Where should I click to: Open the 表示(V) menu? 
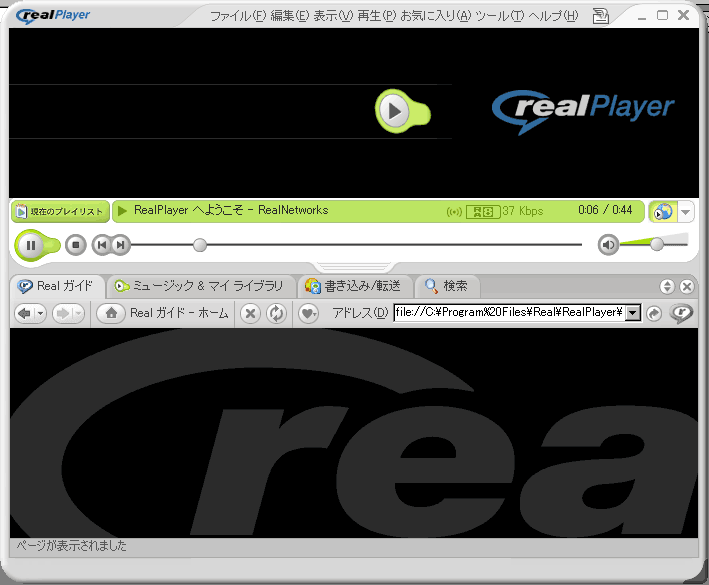pyautogui.click(x=333, y=16)
